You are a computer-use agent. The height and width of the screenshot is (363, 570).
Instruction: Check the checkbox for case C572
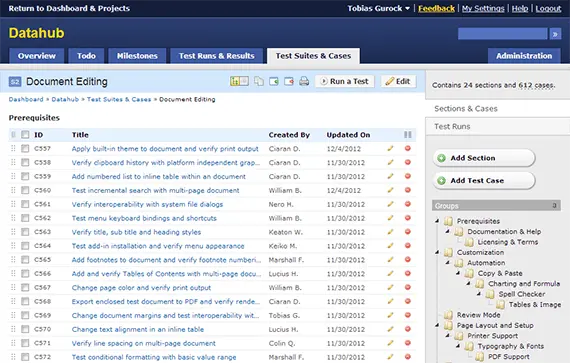25,357
